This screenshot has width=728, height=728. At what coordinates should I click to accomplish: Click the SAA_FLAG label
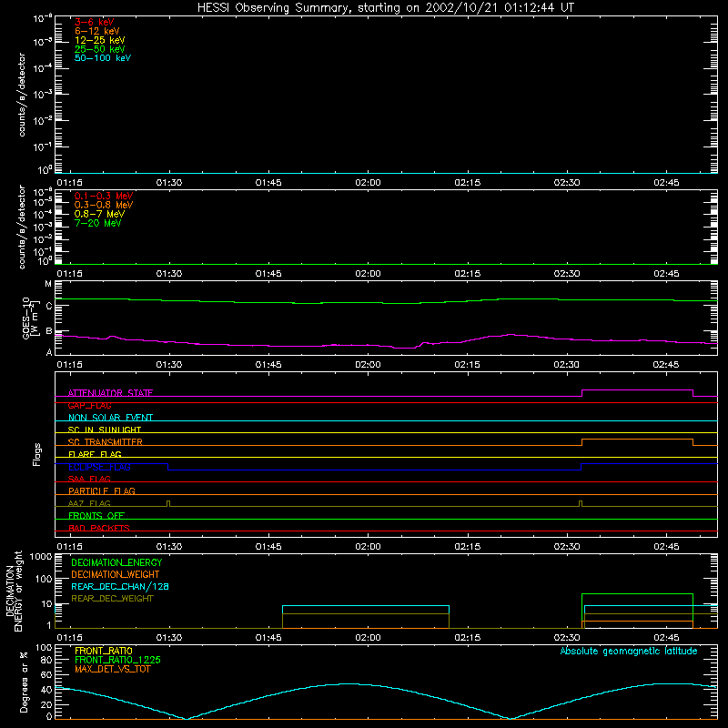89,479
